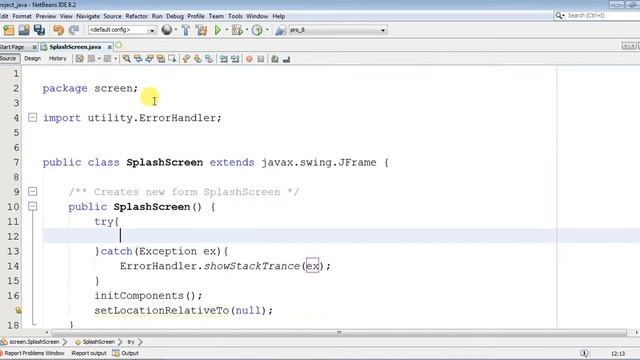640x360 pixels.
Task: Open the dropdown arrow beside the globe icon
Action: [176, 30]
